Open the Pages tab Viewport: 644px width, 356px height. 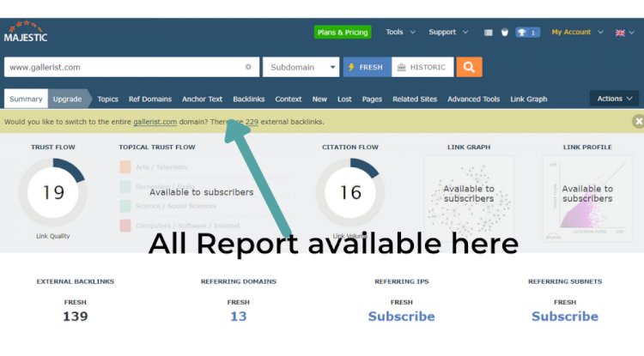372,99
